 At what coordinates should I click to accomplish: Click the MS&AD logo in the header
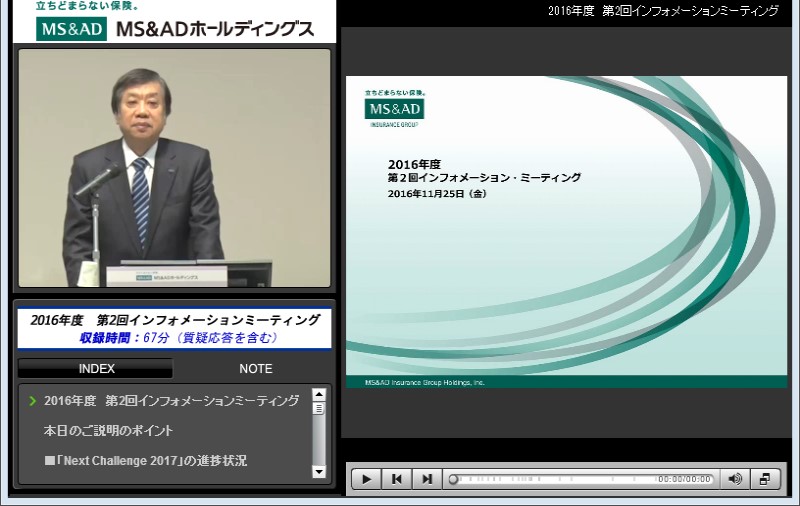71,29
